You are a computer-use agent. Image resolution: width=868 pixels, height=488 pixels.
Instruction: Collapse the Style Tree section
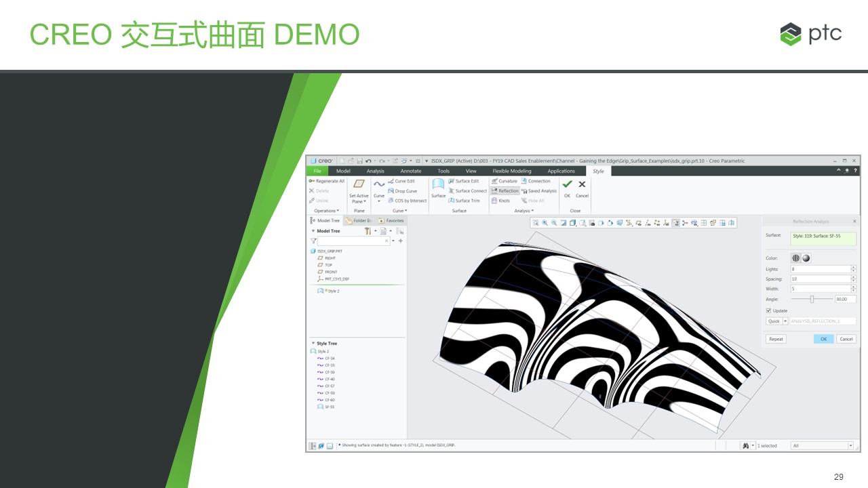point(313,344)
